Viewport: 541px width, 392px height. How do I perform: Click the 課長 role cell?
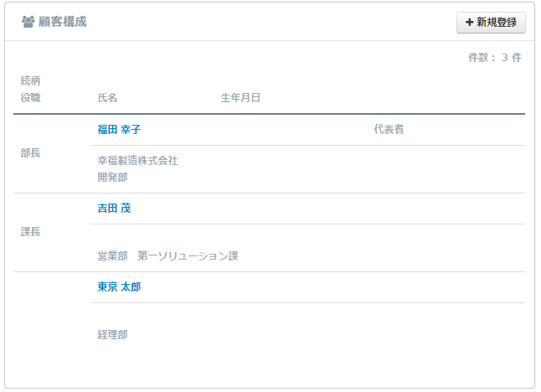pyautogui.click(x=30, y=231)
